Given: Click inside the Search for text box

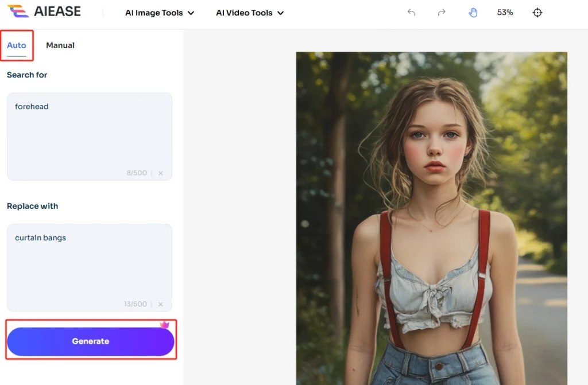Looking at the screenshot, I should pyautogui.click(x=89, y=132).
